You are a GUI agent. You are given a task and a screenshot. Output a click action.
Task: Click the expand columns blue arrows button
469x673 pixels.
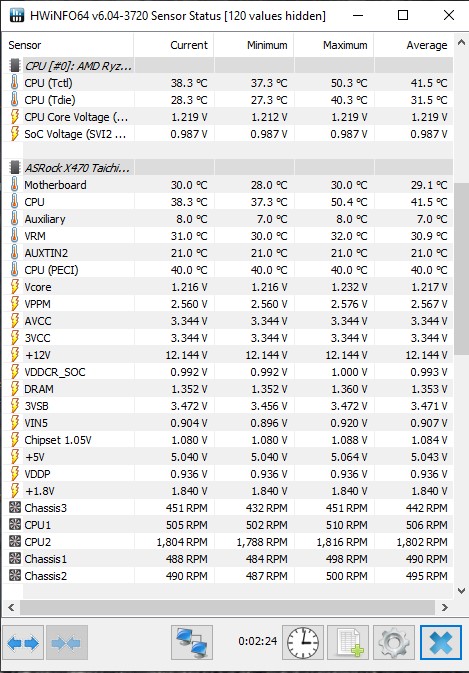point(23,643)
